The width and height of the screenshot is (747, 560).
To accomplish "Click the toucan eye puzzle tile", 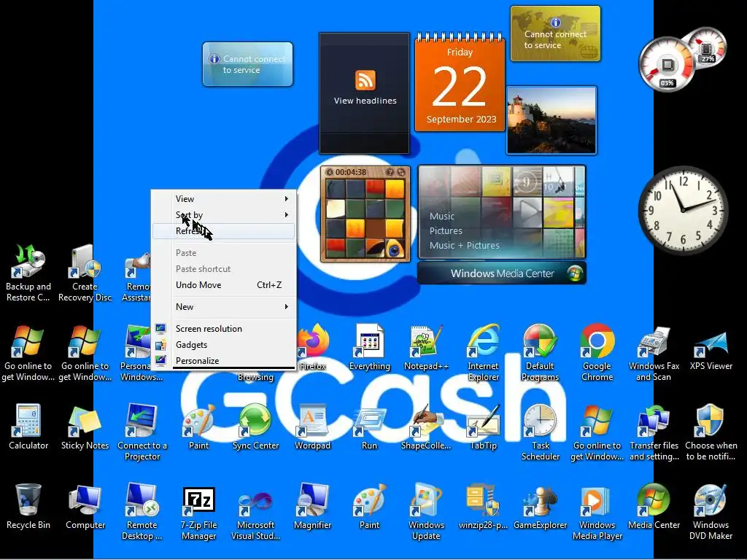I will [x=395, y=248].
